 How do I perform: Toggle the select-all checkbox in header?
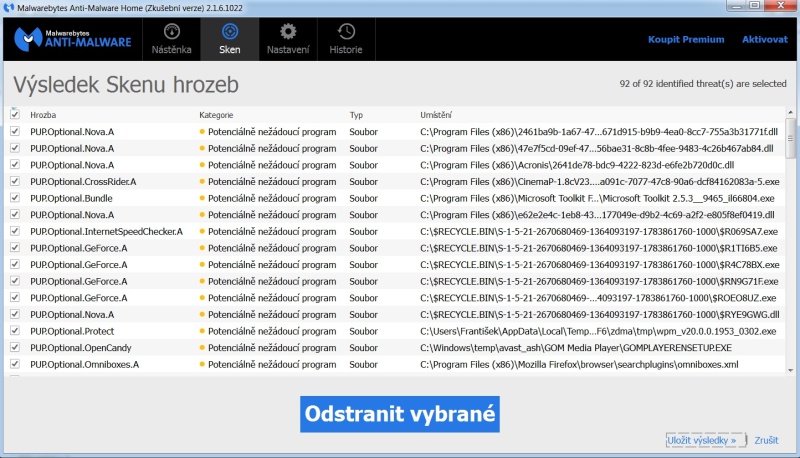pos(15,114)
